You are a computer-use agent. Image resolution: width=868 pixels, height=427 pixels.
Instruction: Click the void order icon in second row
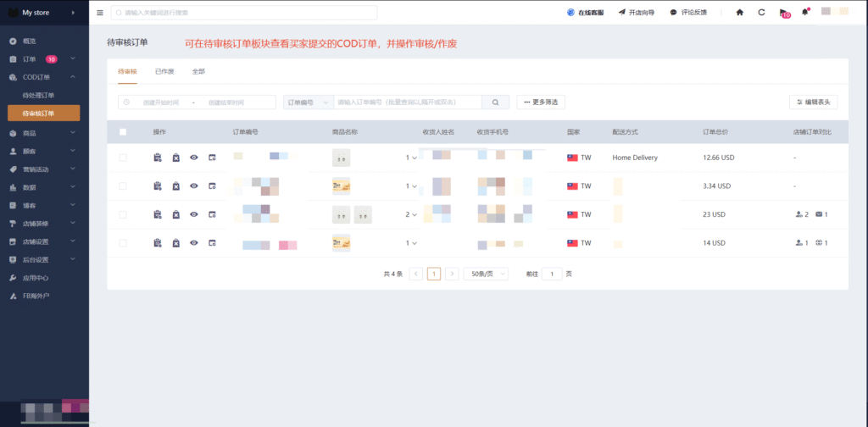pos(175,186)
